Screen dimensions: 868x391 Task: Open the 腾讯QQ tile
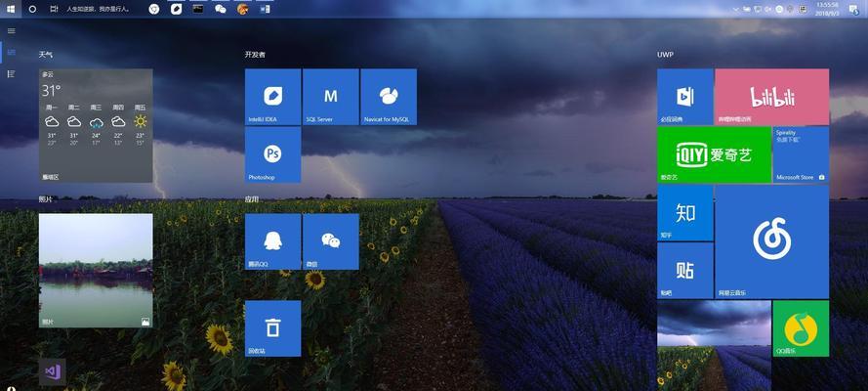click(x=273, y=241)
